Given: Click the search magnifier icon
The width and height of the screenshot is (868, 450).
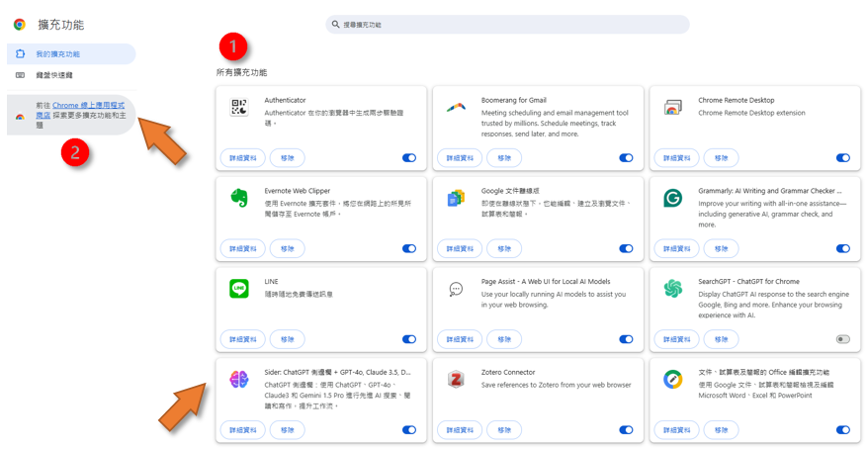Looking at the screenshot, I should click(335, 25).
